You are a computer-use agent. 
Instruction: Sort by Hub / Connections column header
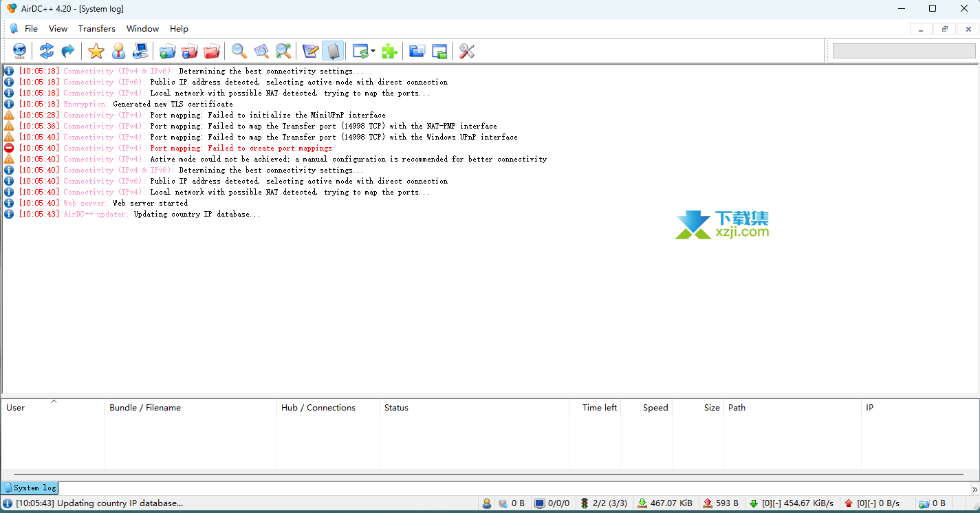point(328,408)
